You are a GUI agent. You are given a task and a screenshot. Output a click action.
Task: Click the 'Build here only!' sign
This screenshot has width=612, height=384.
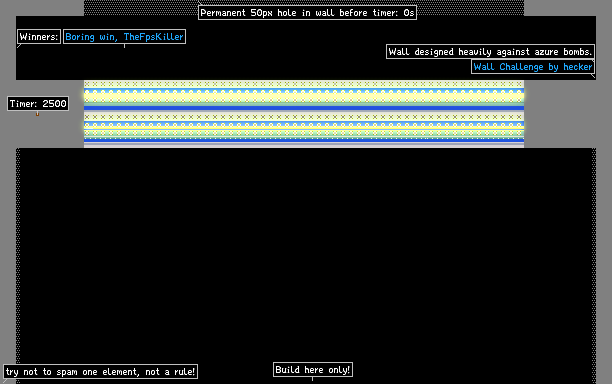(313, 370)
